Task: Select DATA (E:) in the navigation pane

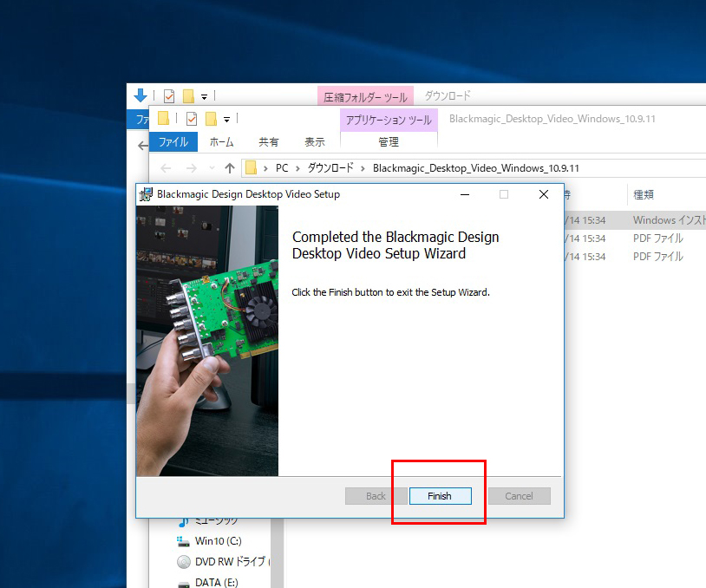Action: (x=216, y=582)
